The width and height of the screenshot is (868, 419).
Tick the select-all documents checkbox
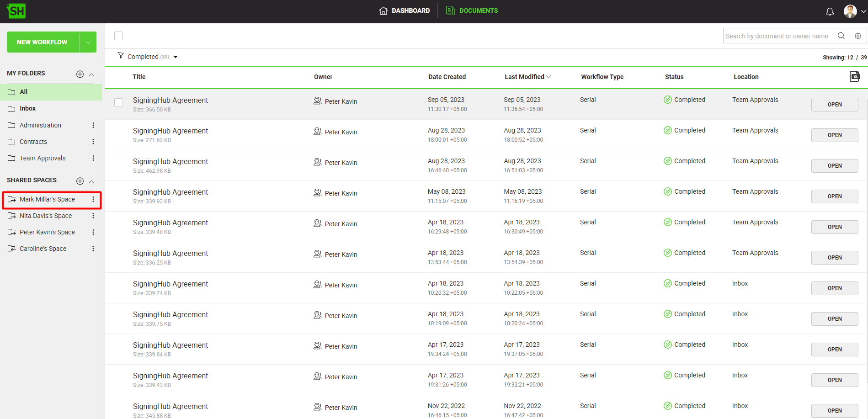[x=119, y=36]
